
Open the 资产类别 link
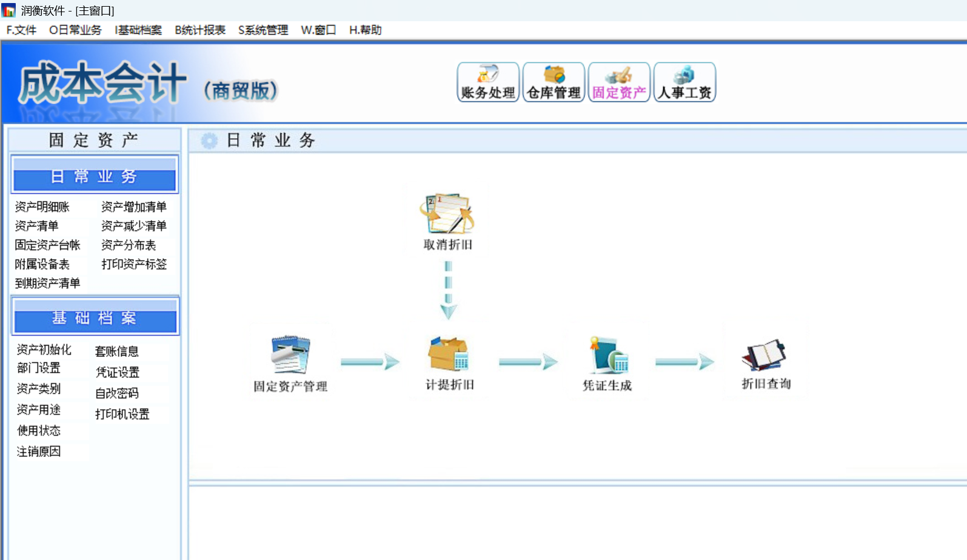pos(39,388)
